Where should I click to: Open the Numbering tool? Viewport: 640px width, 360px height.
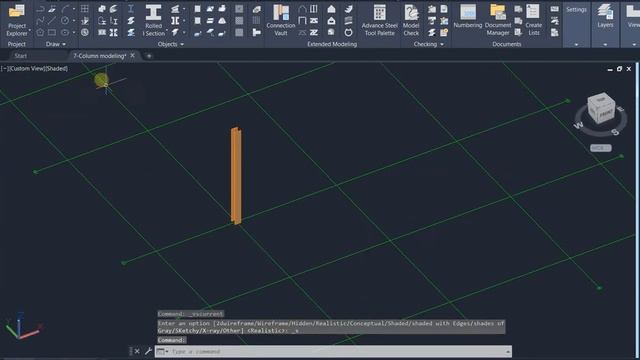pyautogui.click(x=468, y=16)
